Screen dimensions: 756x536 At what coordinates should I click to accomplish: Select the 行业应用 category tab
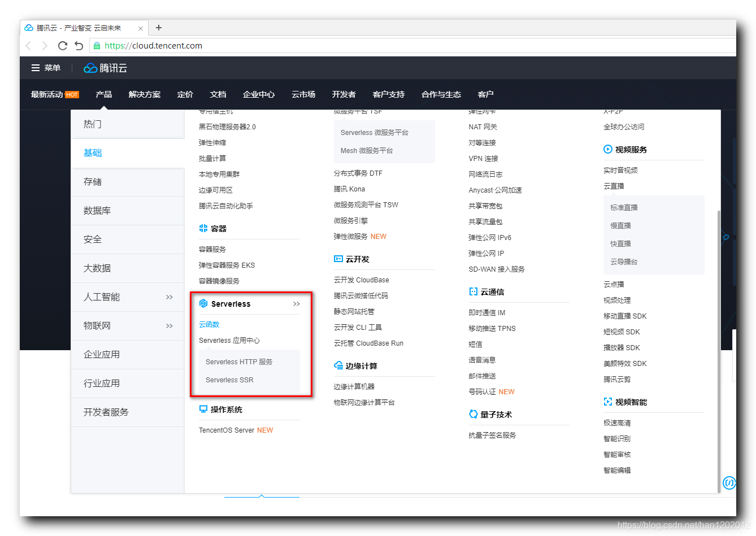click(128, 384)
